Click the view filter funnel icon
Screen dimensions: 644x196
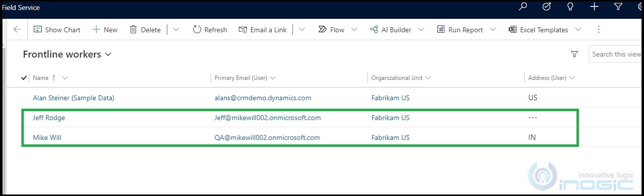[574, 54]
